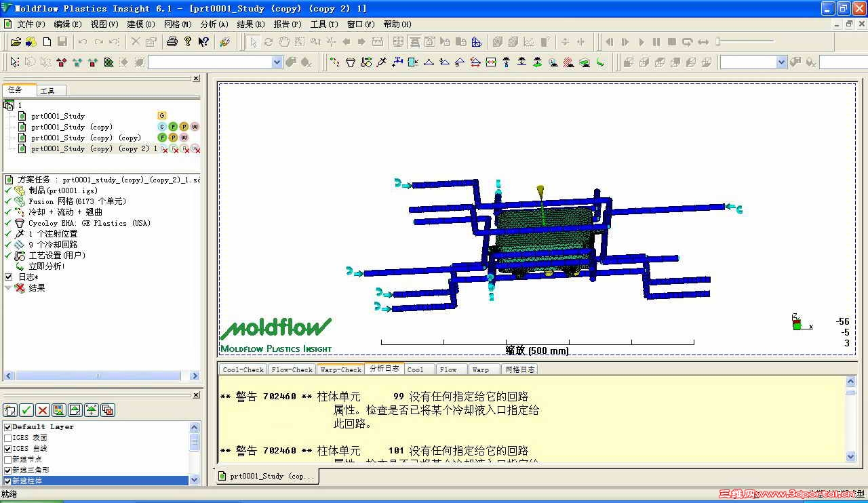
Task: Delete the layer with the red X icon
Action: click(x=43, y=409)
